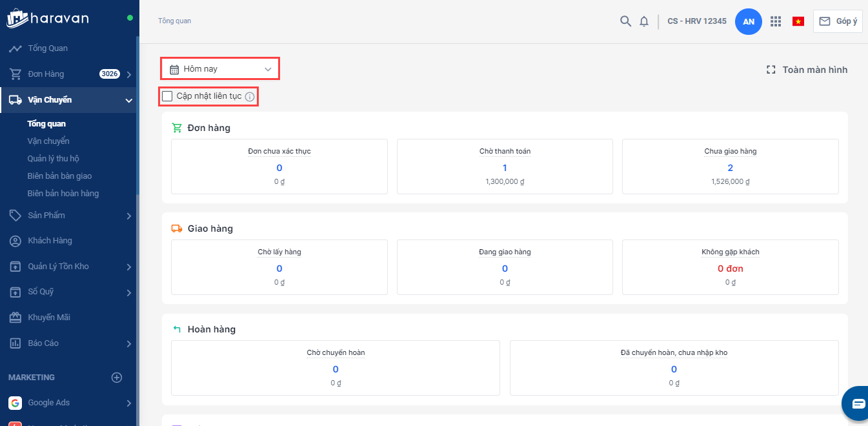
Task: Enable the Cập nhật liên tục checkbox
Action: tap(168, 96)
